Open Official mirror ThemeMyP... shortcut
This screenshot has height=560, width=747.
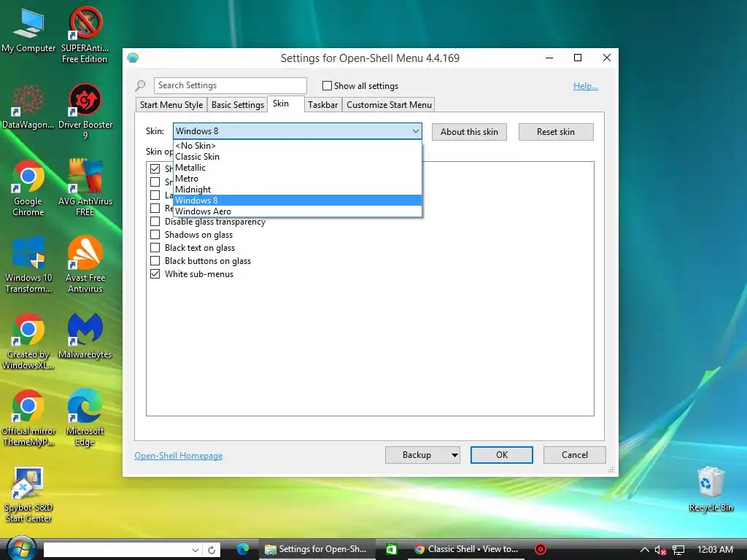point(28,418)
